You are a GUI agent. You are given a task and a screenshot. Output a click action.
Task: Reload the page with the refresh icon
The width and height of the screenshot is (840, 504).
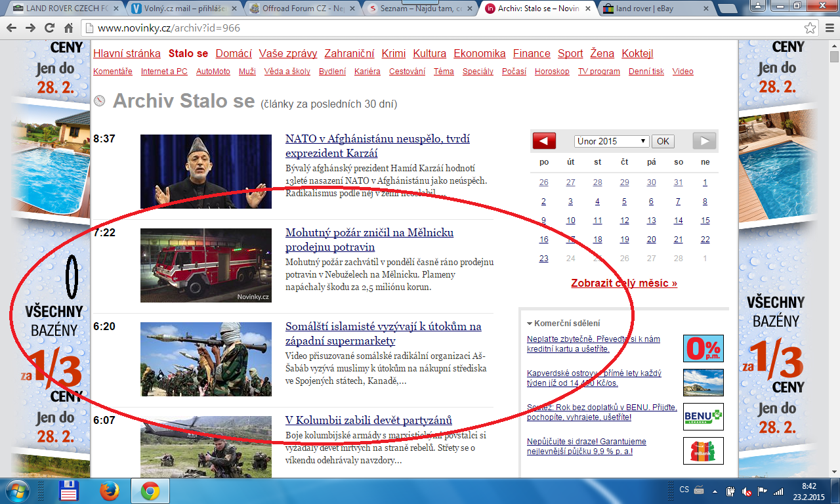click(x=49, y=28)
